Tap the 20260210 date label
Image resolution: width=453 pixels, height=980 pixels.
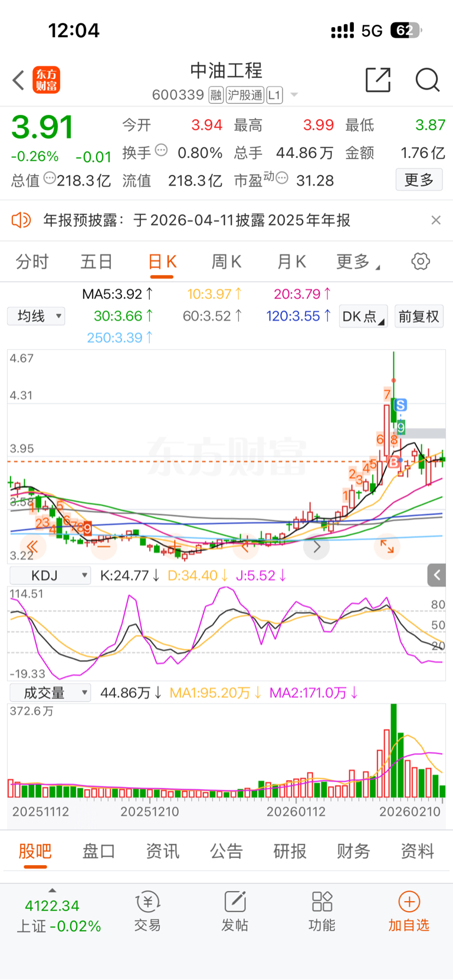click(x=410, y=811)
